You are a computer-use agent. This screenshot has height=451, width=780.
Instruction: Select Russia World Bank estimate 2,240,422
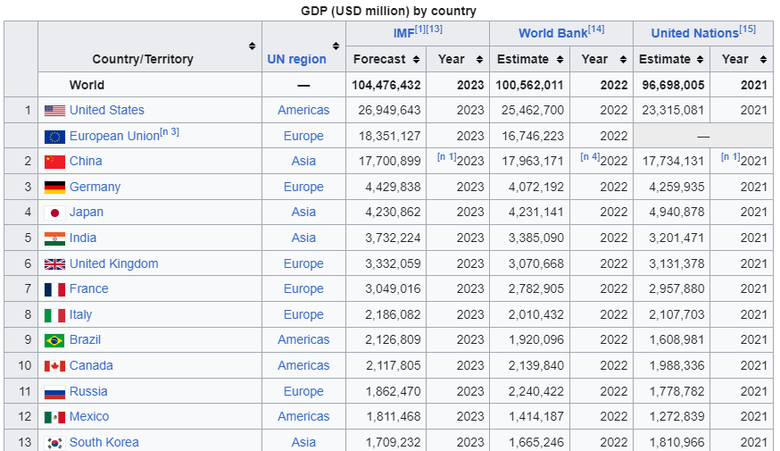click(x=536, y=392)
